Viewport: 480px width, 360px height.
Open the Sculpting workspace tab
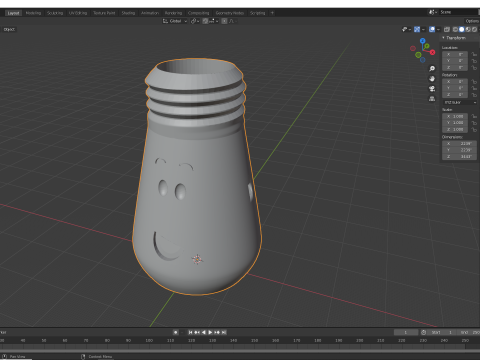(x=55, y=13)
